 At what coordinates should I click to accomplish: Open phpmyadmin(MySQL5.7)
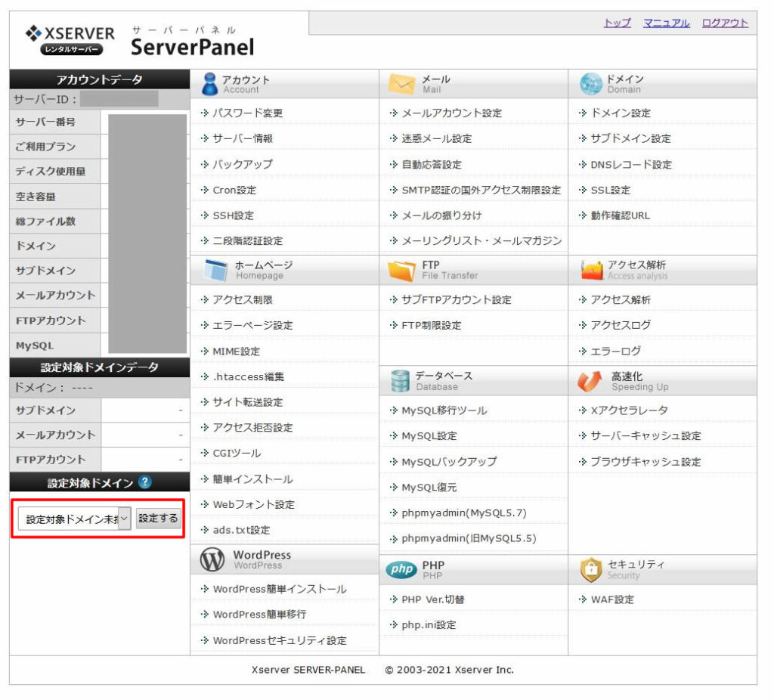(464, 513)
